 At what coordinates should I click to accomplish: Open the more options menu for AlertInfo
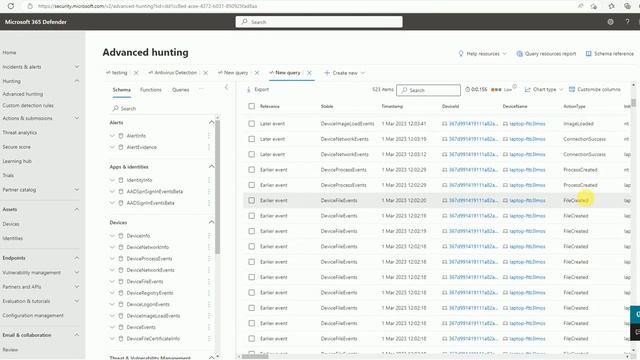click(x=209, y=136)
